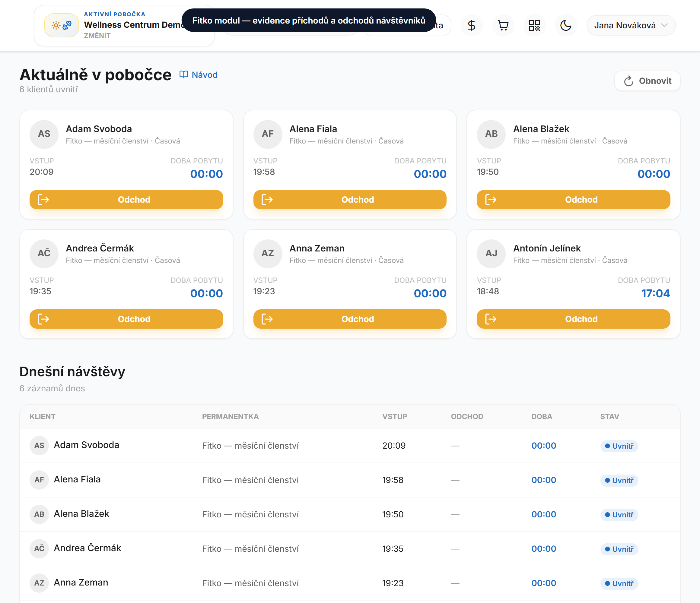Click the AS avatar on Adam Svoboda card
This screenshot has width=700, height=603.
[x=44, y=134]
